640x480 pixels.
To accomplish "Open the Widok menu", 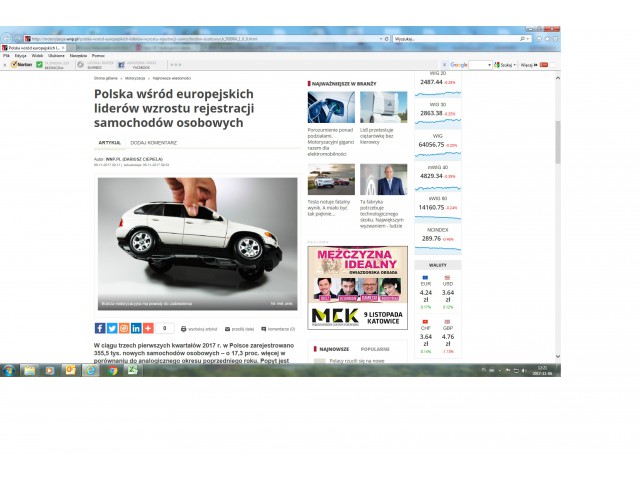I will pyautogui.click(x=37, y=55).
